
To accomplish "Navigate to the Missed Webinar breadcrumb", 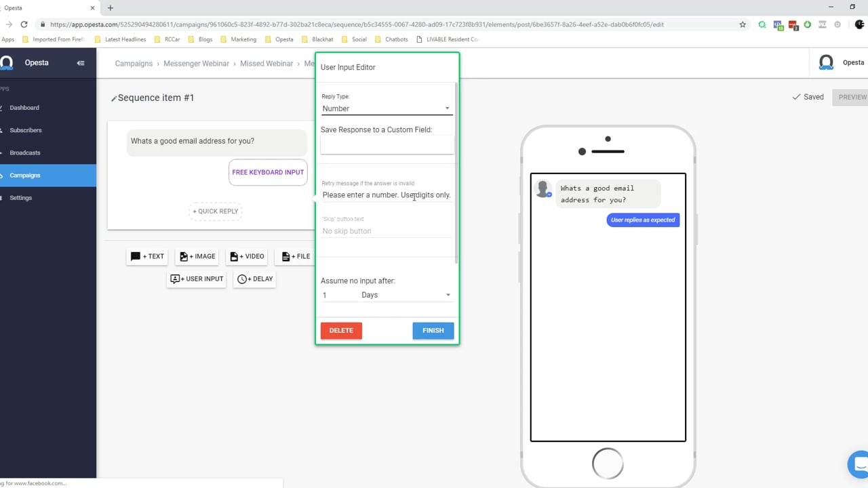I will [267, 63].
